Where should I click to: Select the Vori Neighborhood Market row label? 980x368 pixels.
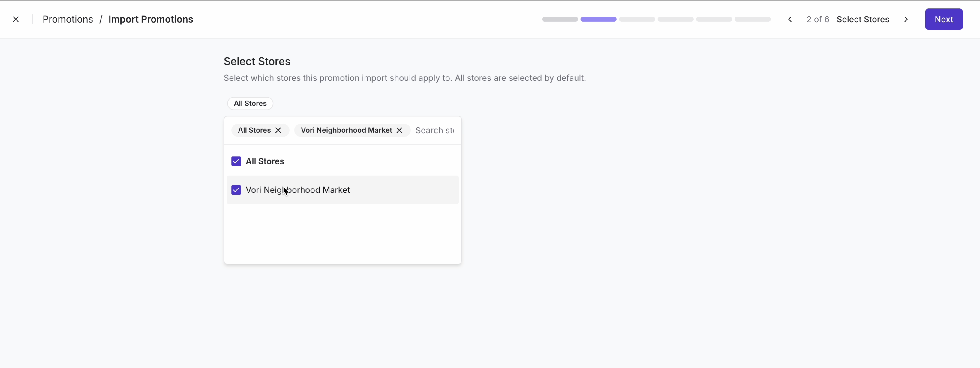pyautogui.click(x=297, y=190)
